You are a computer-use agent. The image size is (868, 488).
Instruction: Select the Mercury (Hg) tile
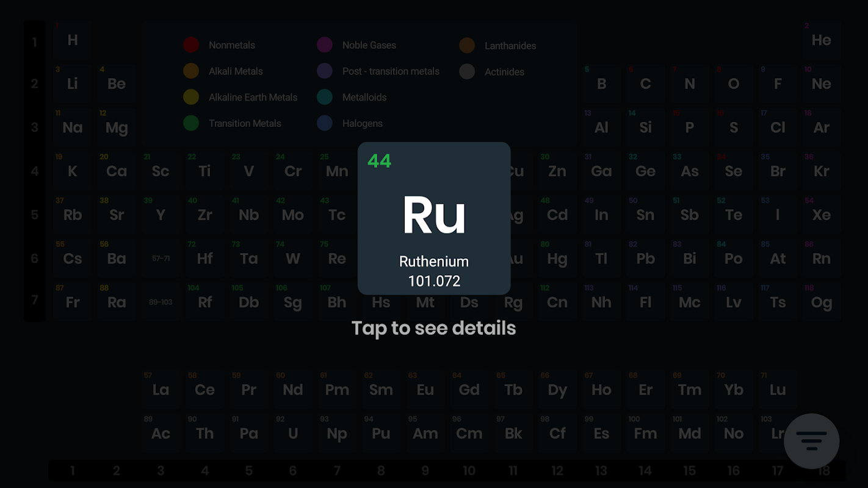click(x=557, y=259)
